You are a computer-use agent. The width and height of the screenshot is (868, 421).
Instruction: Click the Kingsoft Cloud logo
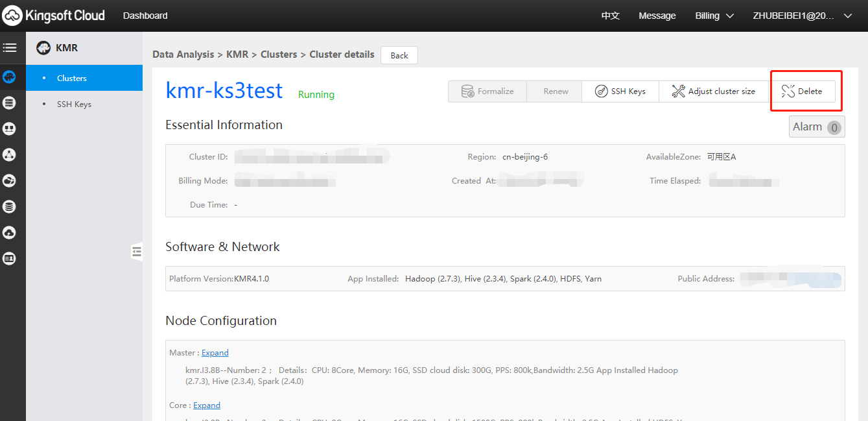(x=54, y=16)
